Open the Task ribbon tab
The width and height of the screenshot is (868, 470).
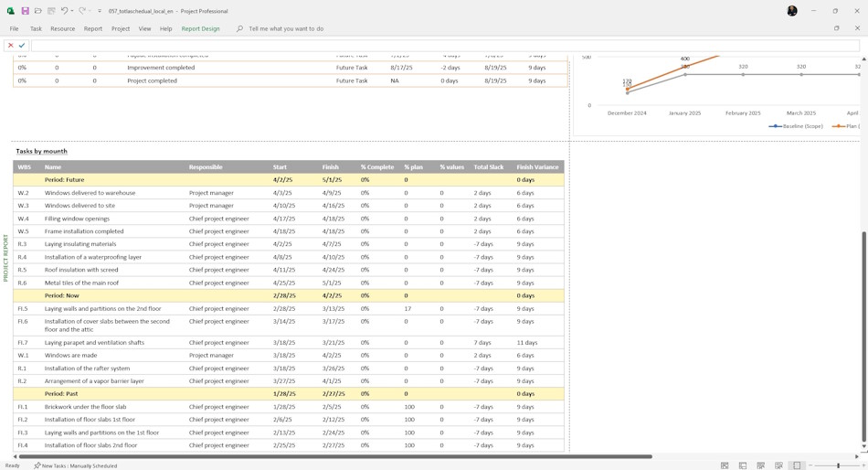[36, 28]
